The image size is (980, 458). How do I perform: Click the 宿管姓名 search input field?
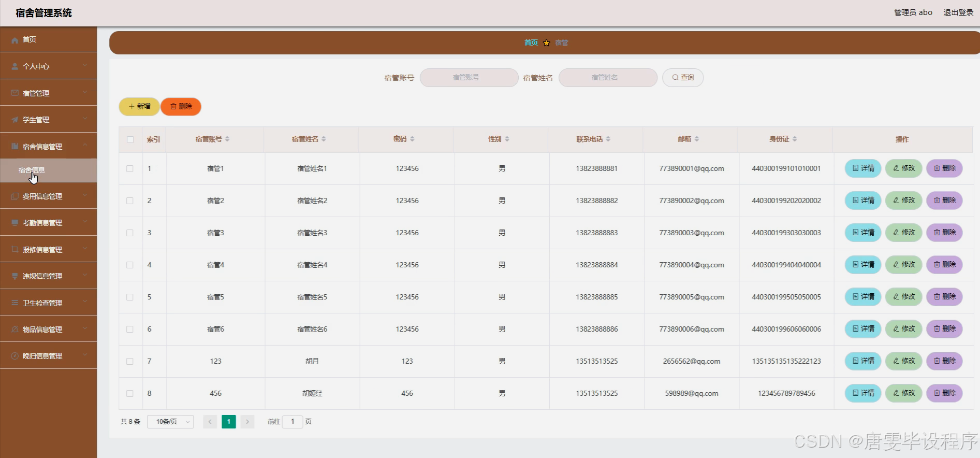pyautogui.click(x=608, y=78)
